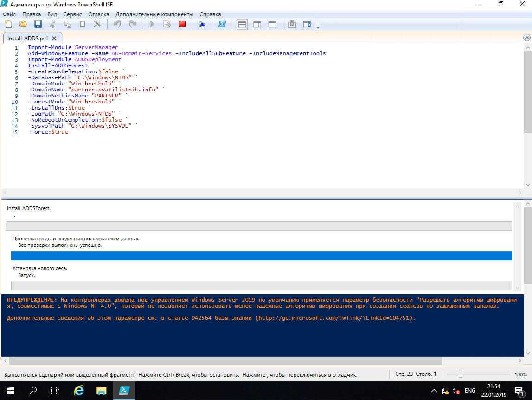Open the Отладка menu
This screenshot has height=400, width=532.
click(98, 14)
